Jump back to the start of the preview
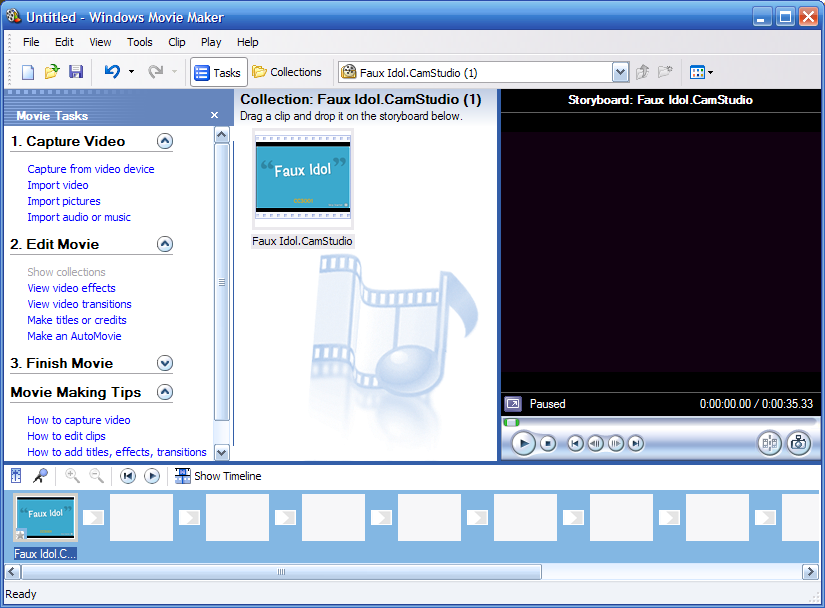 (575, 444)
